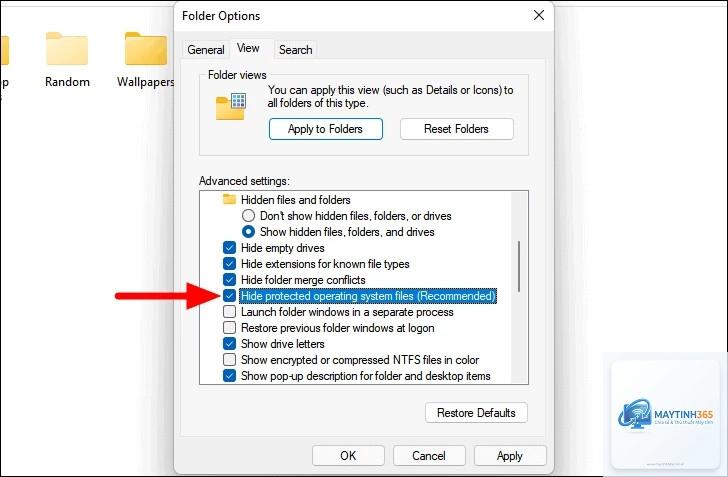Uncheck Hide folder merge conflicts
Screen dimensions: 728x477
229,280
